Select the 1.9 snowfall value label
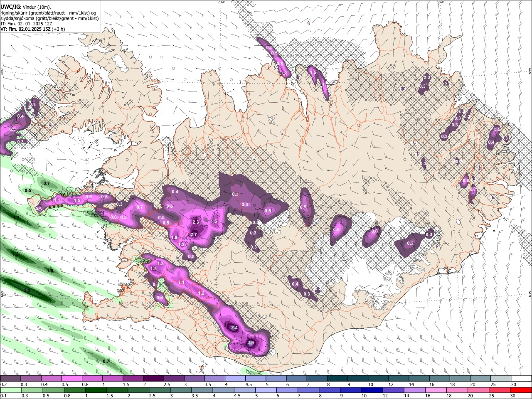The width and height of the screenshot is (532, 399). (174, 237)
